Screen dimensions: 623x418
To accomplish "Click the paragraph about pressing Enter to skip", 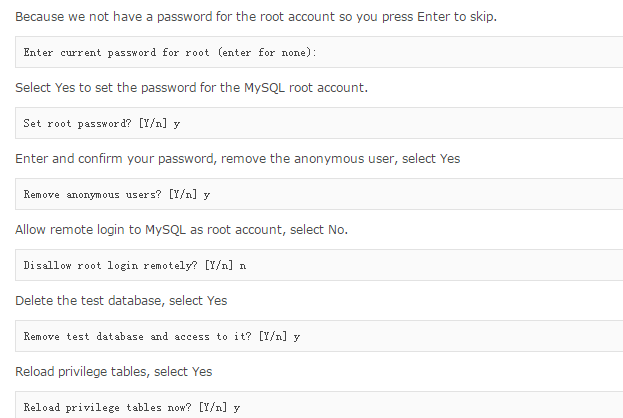I will pos(200,17).
